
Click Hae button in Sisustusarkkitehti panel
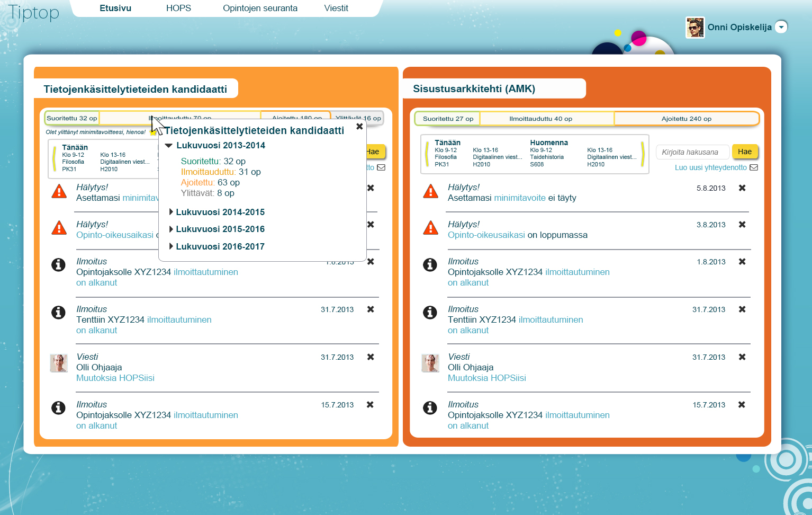click(x=745, y=152)
